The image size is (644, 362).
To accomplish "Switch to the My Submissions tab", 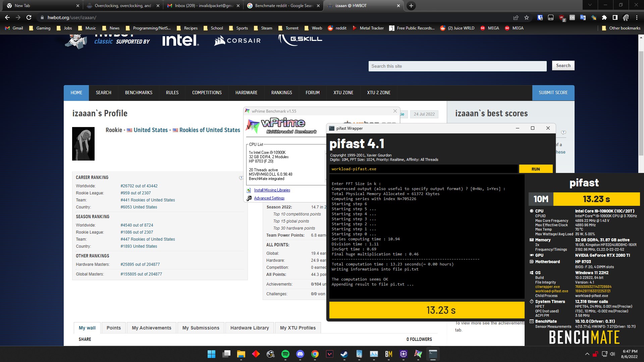I will tap(201, 328).
